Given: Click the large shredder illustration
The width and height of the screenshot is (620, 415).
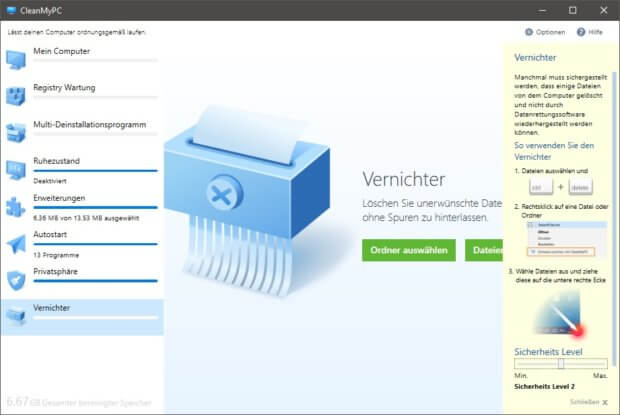Looking at the screenshot, I should (x=247, y=200).
